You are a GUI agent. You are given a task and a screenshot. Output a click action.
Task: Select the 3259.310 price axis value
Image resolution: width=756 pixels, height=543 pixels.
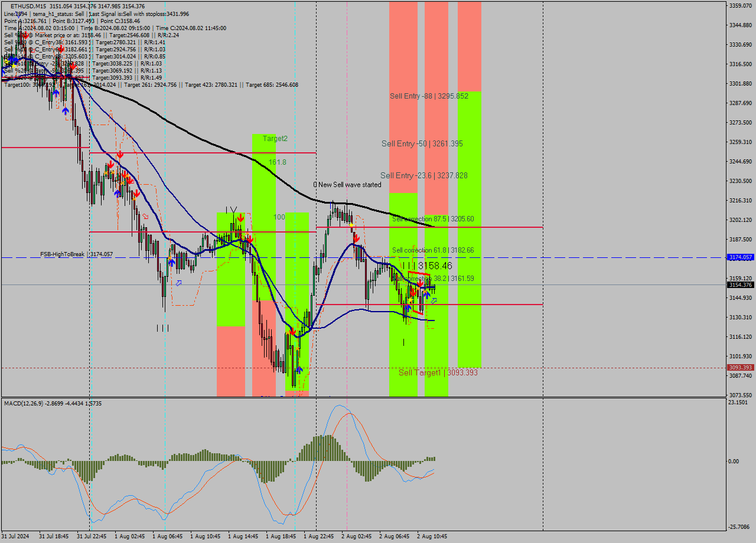[741, 142]
